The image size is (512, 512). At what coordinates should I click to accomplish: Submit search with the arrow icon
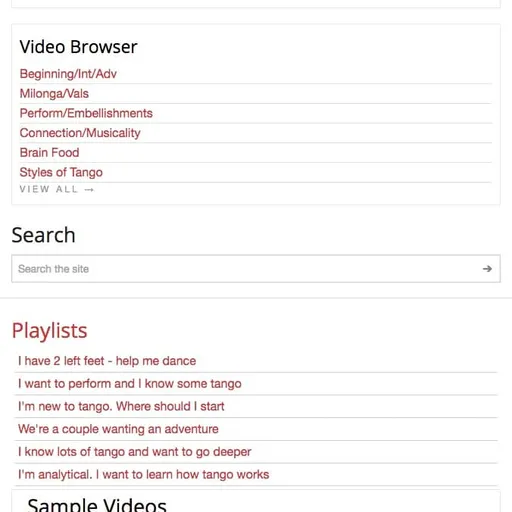click(487, 269)
